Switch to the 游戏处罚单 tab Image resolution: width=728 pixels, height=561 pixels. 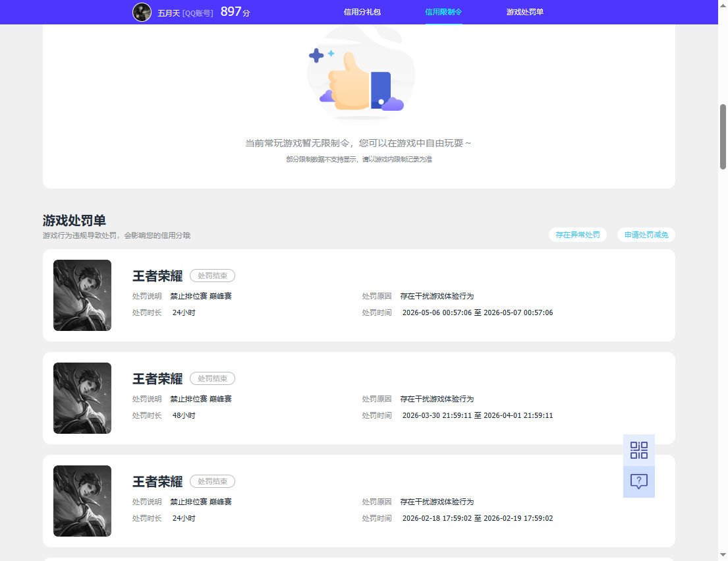point(524,12)
